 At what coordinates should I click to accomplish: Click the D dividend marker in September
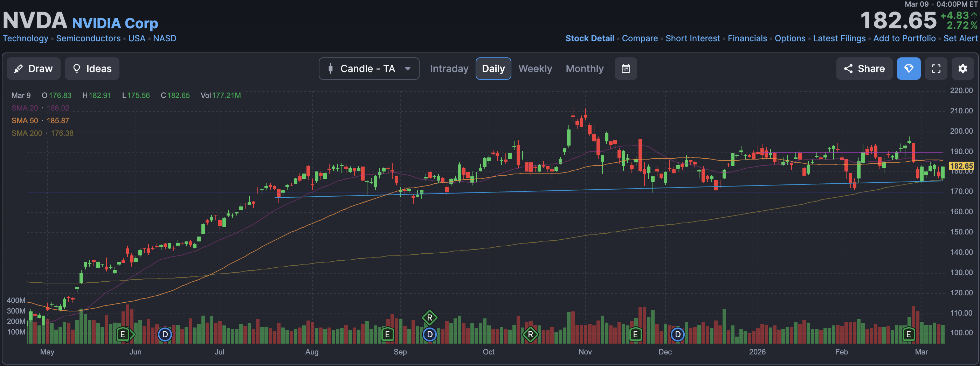[x=429, y=335]
